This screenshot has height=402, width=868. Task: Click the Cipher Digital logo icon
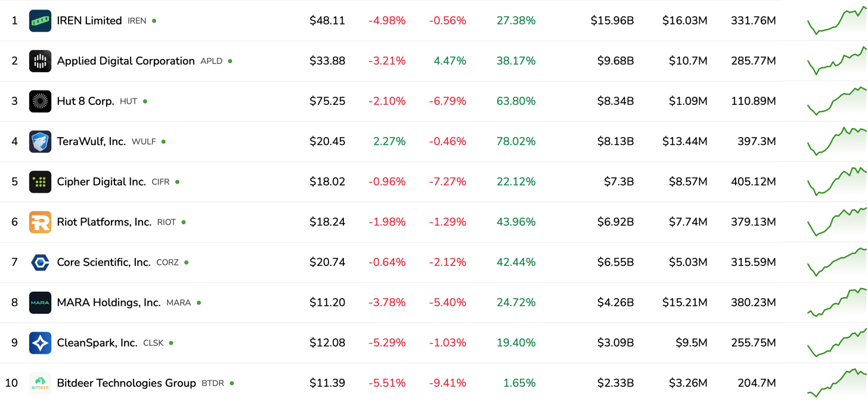[40, 182]
